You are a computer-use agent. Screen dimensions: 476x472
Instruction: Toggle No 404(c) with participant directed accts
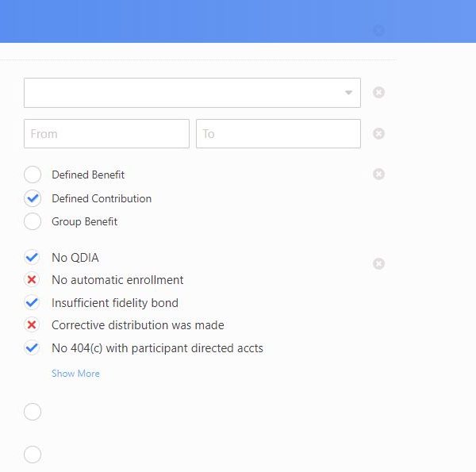pos(33,347)
